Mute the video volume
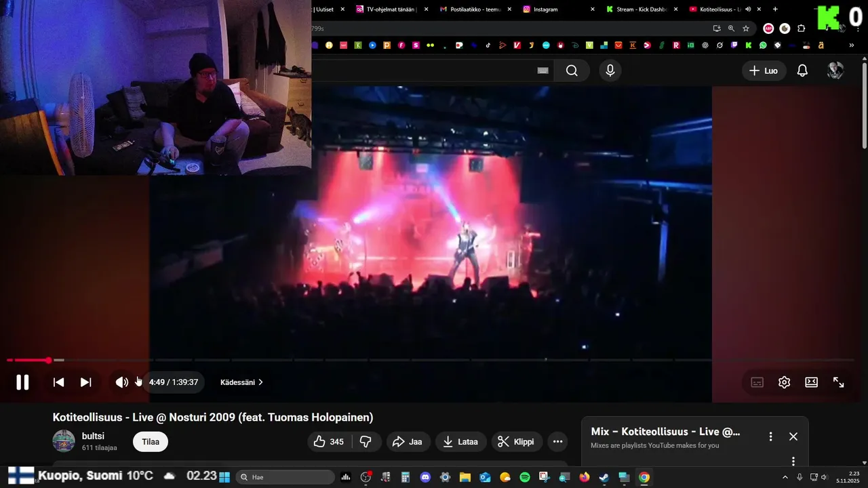Image resolution: width=868 pixels, height=488 pixels. pos(121,382)
